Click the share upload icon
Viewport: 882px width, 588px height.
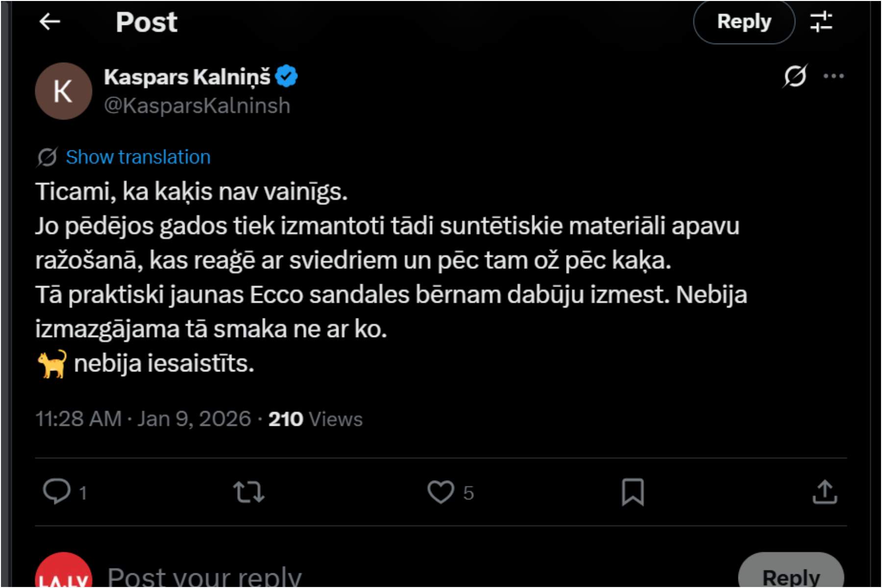825,491
